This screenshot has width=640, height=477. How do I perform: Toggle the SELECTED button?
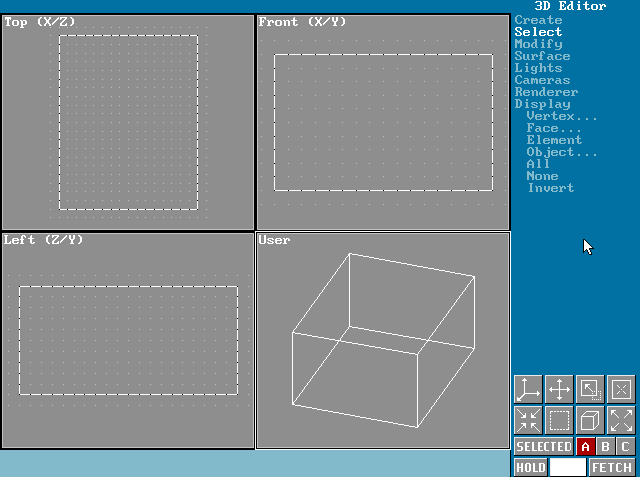pos(544,446)
